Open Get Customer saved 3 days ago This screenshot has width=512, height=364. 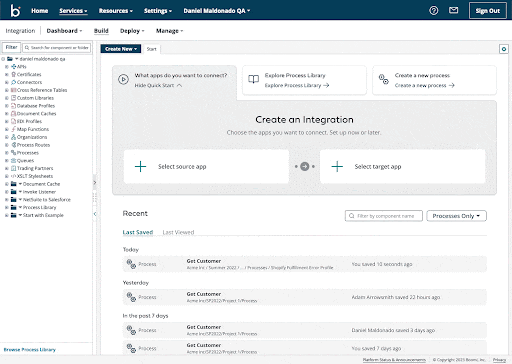pos(304,330)
